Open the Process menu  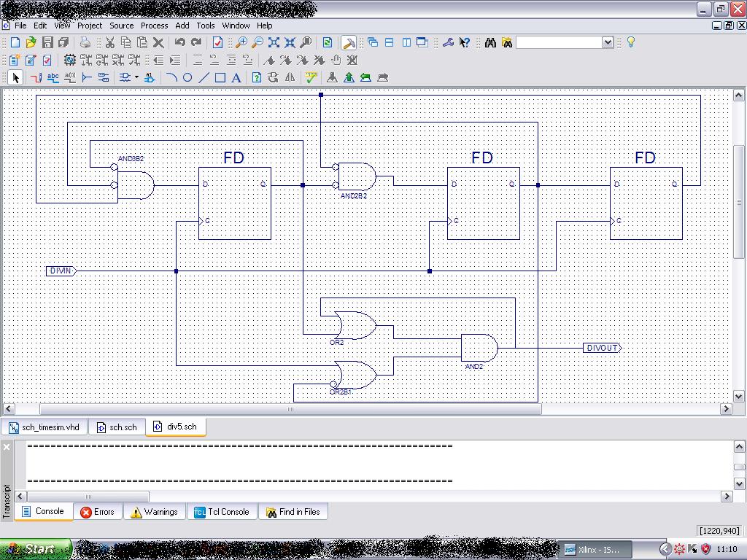[x=155, y=26]
